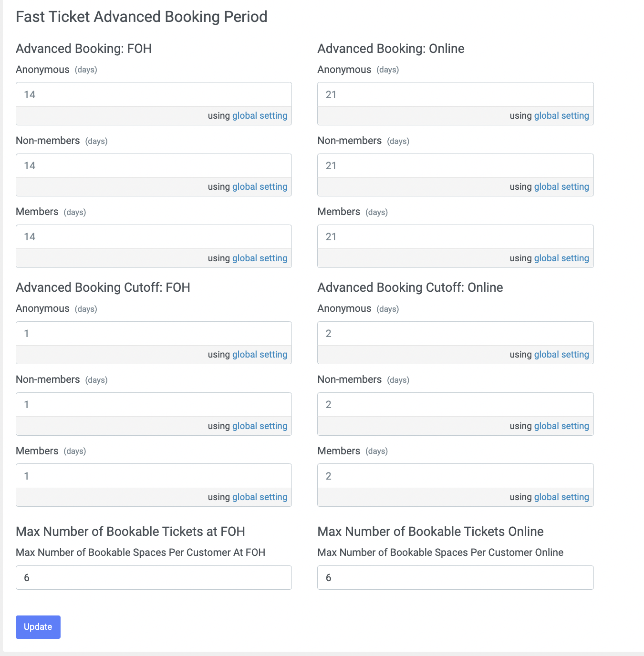Open global setting link under Online Anonymous booking
The image size is (644, 656).
pyautogui.click(x=561, y=116)
